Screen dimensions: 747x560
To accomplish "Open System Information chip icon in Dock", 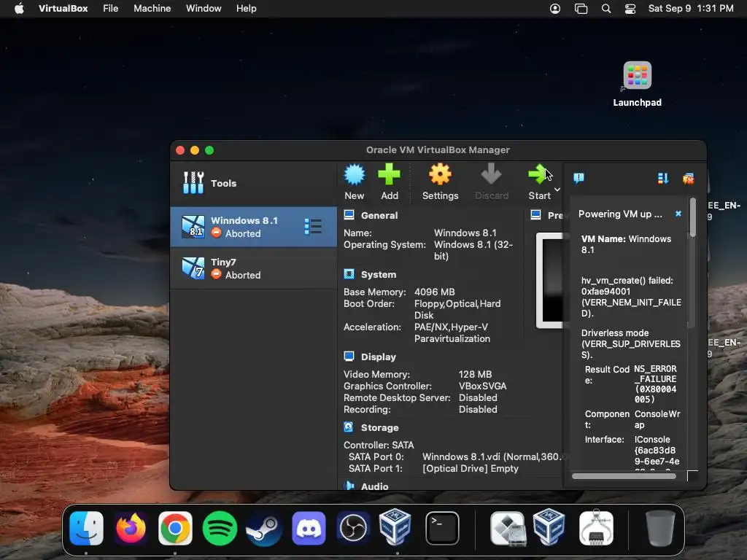I will click(596, 528).
